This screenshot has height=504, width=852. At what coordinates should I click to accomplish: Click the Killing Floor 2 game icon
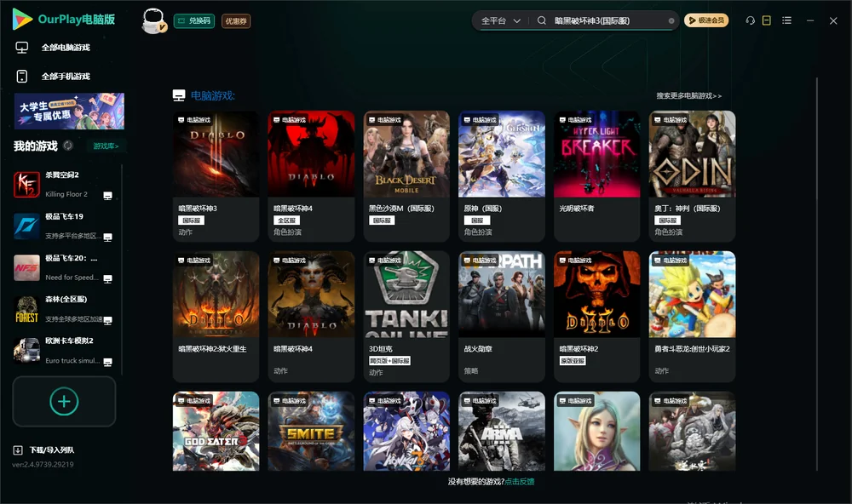(26, 185)
